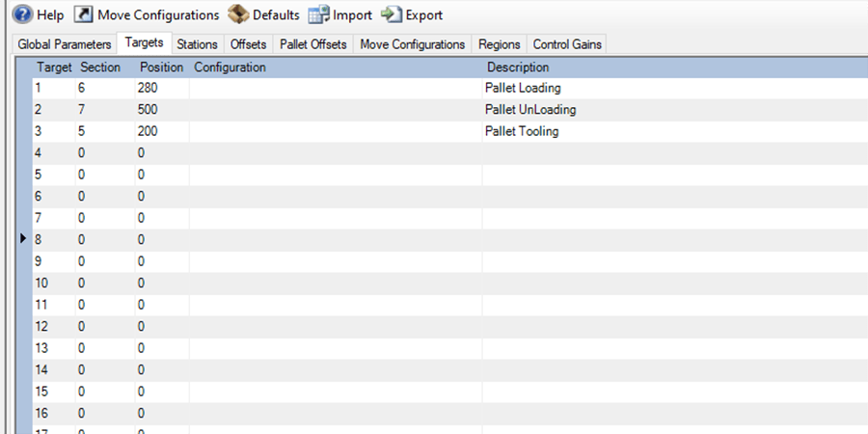Click the Target column header
This screenshot has width=868, height=434.
pyautogui.click(x=54, y=68)
